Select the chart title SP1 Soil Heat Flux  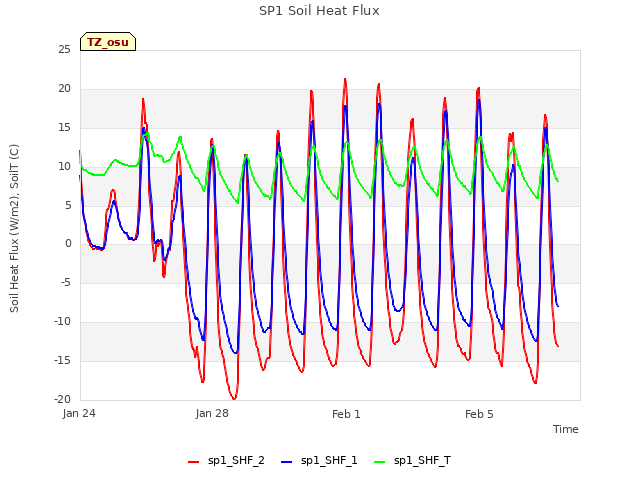319,11
